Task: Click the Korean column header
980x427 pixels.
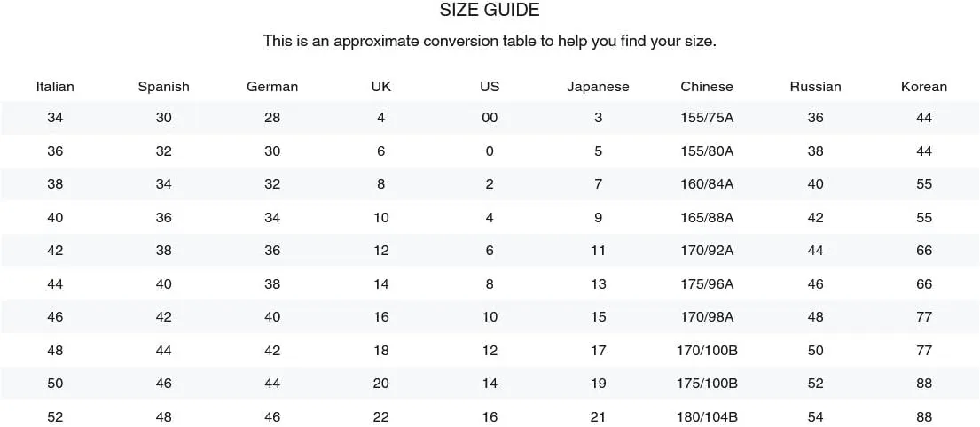Action: coord(924,87)
